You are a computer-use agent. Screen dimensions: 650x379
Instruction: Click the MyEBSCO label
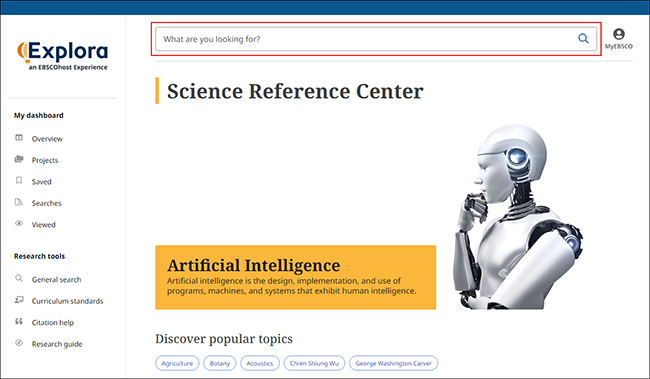point(619,46)
